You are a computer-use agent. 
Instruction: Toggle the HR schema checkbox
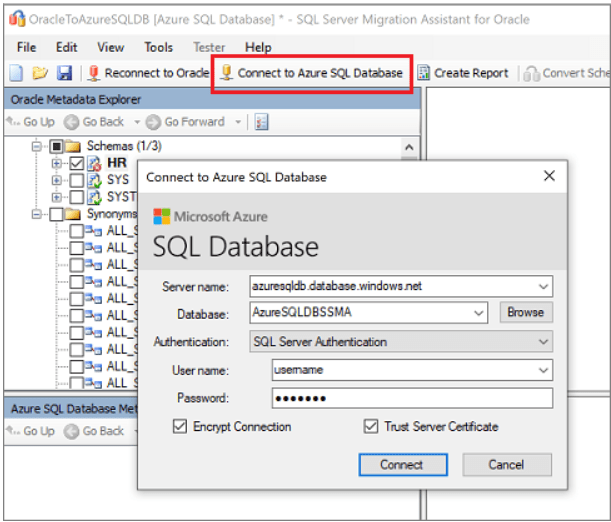76,163
